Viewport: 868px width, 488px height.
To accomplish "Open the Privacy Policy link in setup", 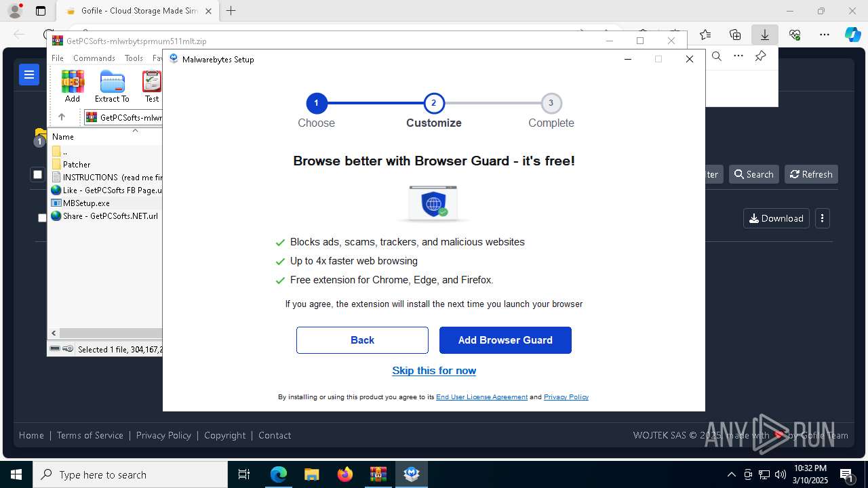I will point(566,397).
